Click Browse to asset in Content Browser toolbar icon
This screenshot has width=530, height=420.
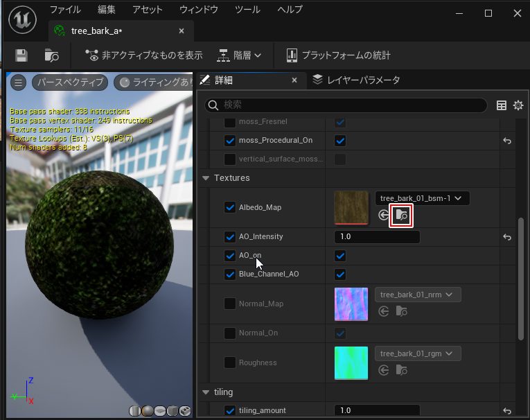pyautogui.click(x=51, y=55)
